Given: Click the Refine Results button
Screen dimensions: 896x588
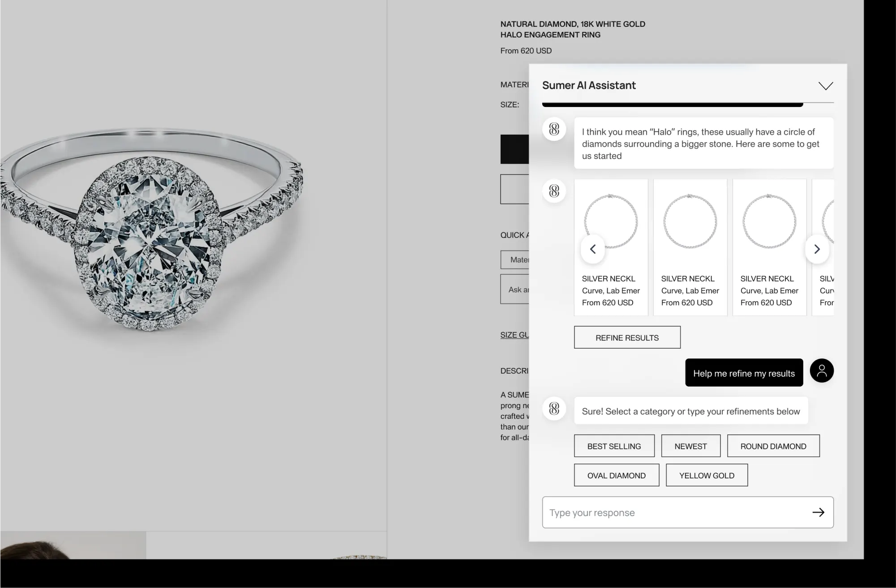Looking at the screenshot, I should [627, 337].
